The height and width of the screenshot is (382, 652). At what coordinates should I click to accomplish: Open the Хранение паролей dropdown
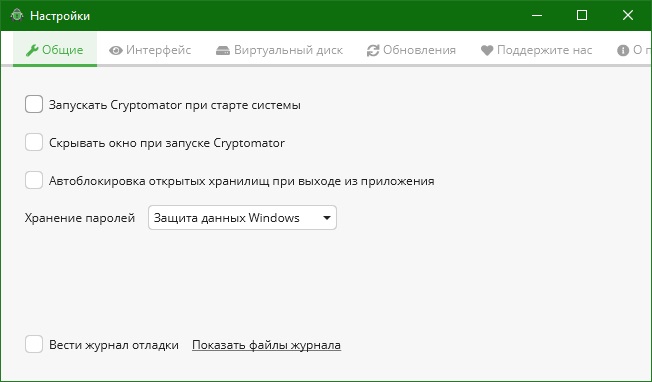click(x=242, y=217)
